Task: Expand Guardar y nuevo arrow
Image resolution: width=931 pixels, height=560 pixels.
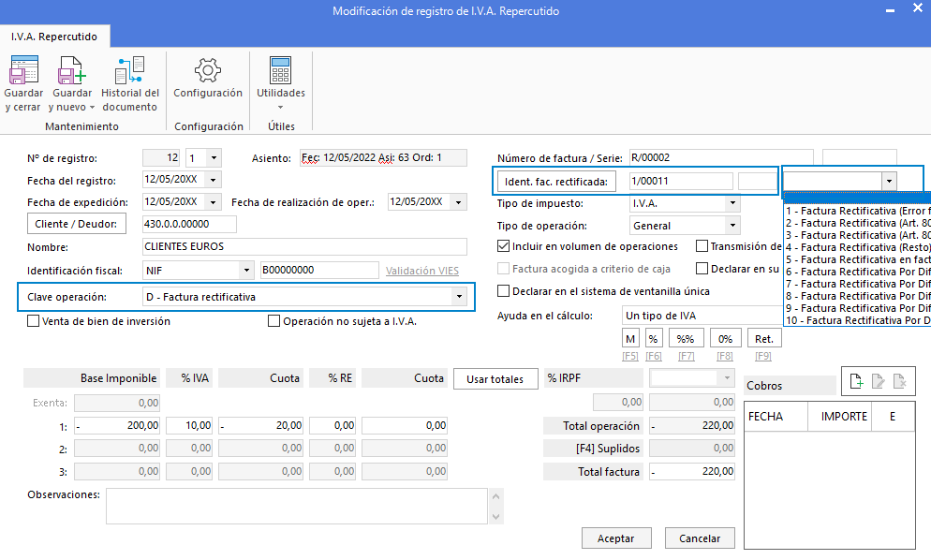Action: 92,108
